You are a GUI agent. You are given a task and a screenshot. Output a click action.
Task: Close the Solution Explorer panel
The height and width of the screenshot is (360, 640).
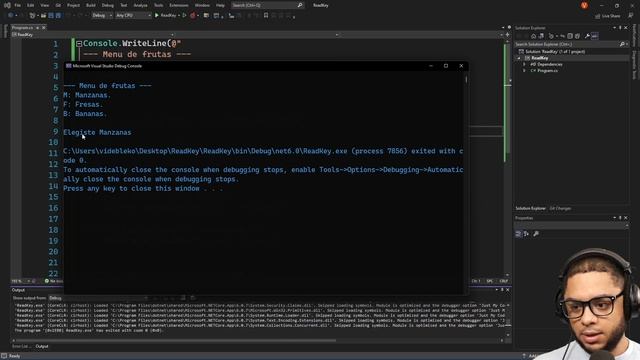[626, 28]
